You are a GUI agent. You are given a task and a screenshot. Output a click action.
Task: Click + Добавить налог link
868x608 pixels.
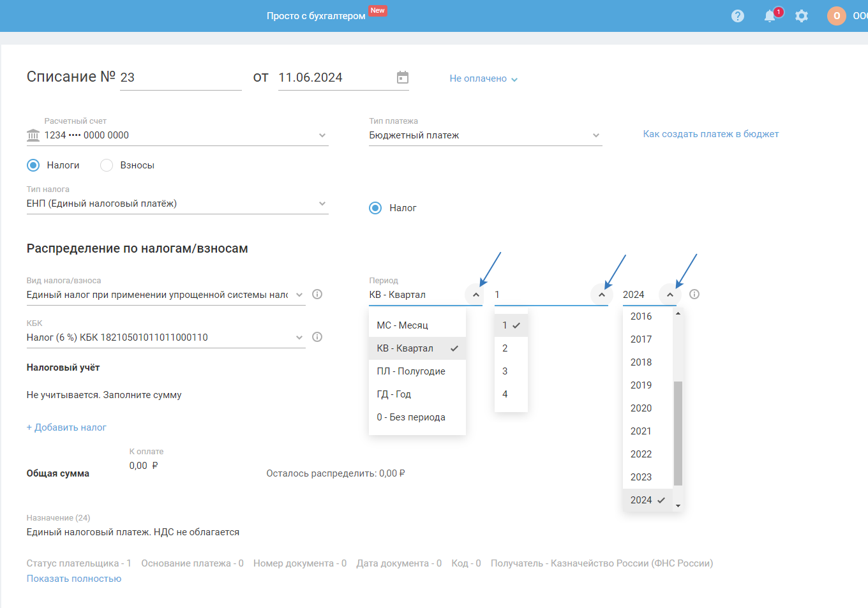66,427
